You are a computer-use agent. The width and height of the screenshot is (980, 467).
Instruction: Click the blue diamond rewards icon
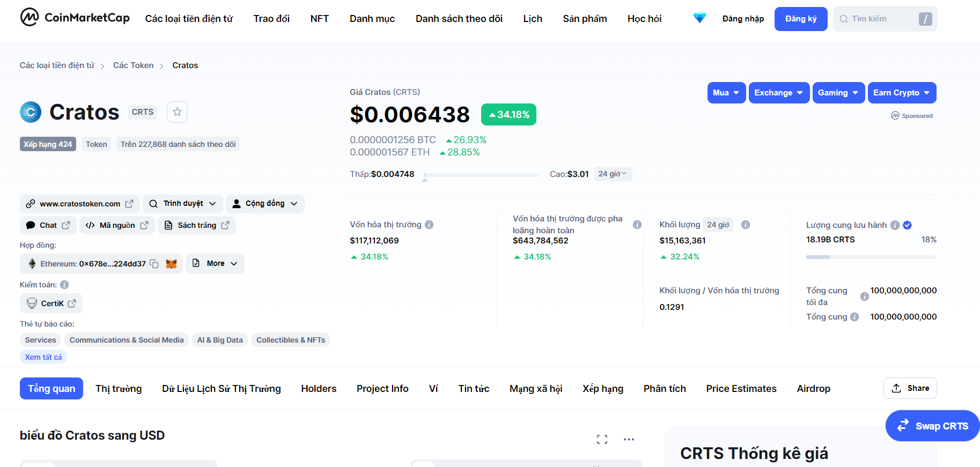click(699, 18)
